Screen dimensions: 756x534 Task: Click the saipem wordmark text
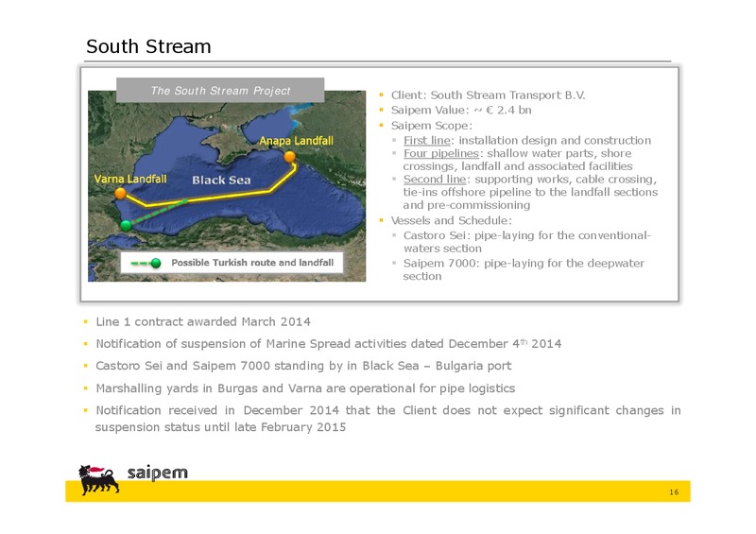click(158, 473)
